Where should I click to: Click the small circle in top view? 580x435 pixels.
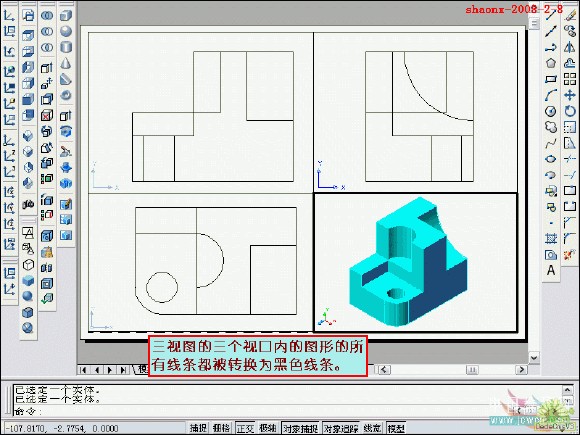162,287
